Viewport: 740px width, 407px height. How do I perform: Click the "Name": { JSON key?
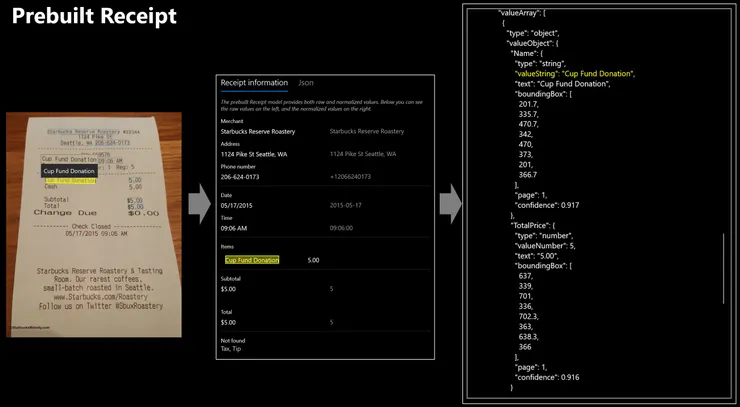[x=527, y=54]
